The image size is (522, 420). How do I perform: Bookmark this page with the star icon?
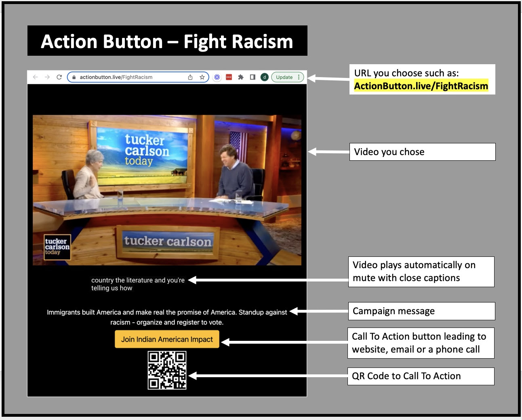(x=202, y=77)
